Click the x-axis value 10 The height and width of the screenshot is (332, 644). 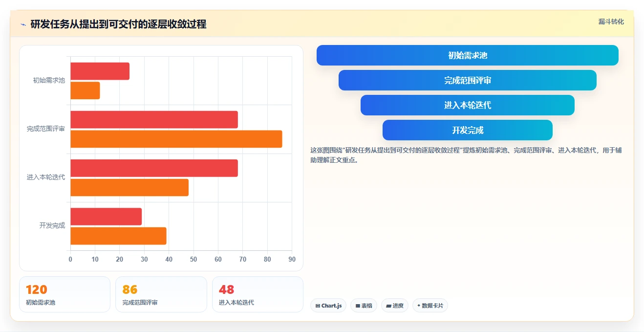(95, 259)
